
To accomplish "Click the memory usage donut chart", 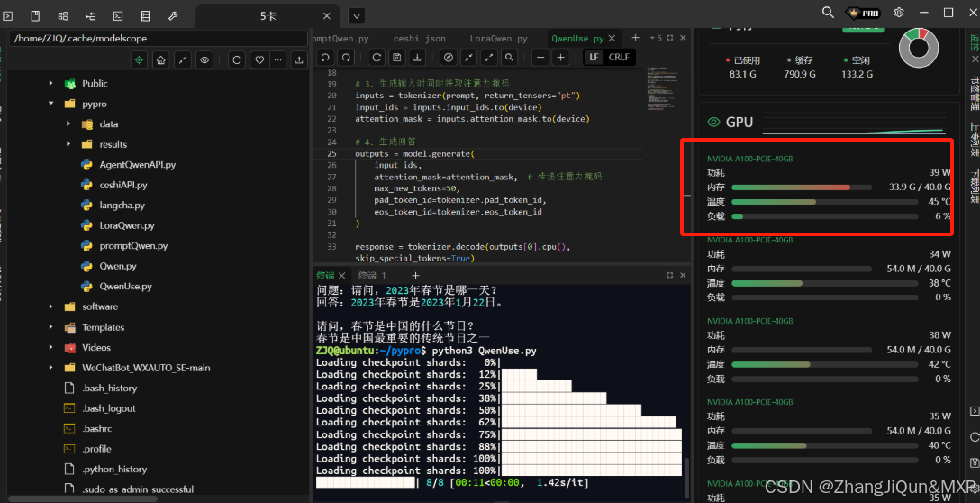I will coord(918,48).
